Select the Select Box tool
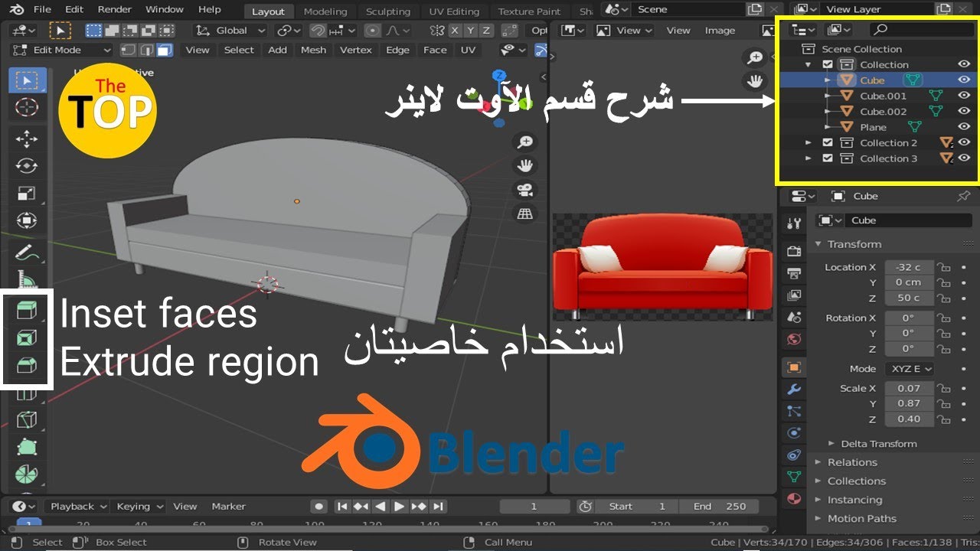The image size is (980, 551). pos(27,80)
